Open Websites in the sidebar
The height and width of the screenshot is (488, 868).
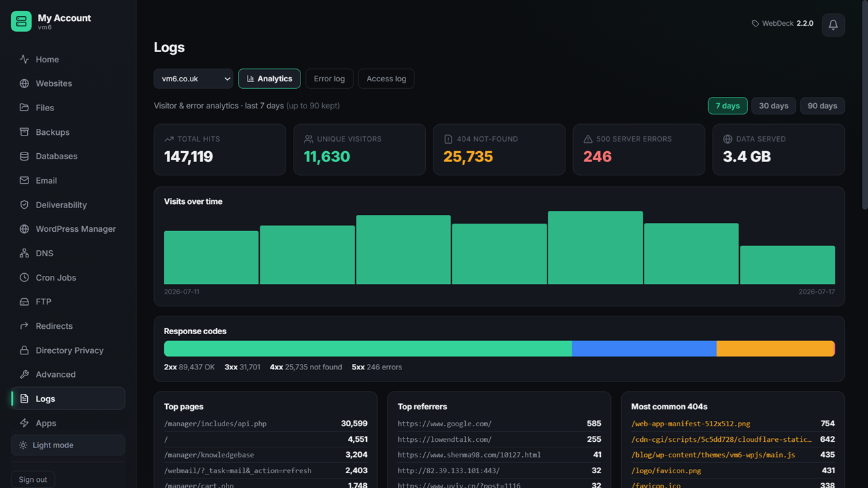click(68, 83)
